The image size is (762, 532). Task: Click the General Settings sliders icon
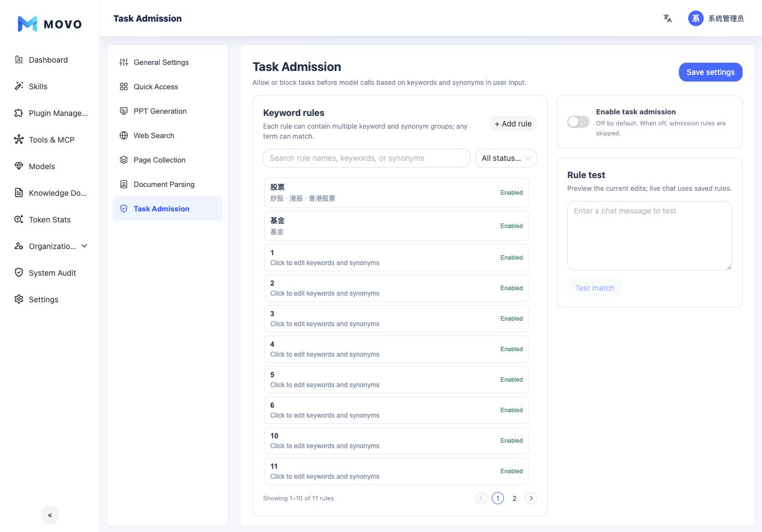(x=124, y=62)
